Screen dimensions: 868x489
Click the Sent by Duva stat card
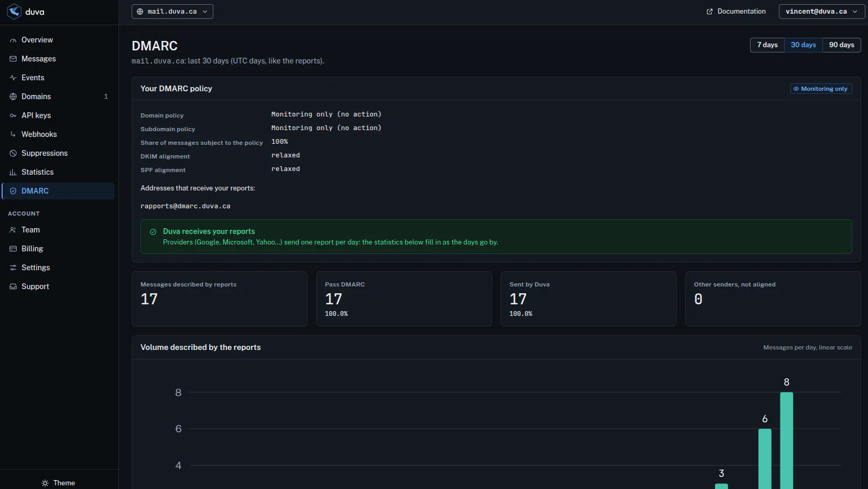(x=589, y=299)
